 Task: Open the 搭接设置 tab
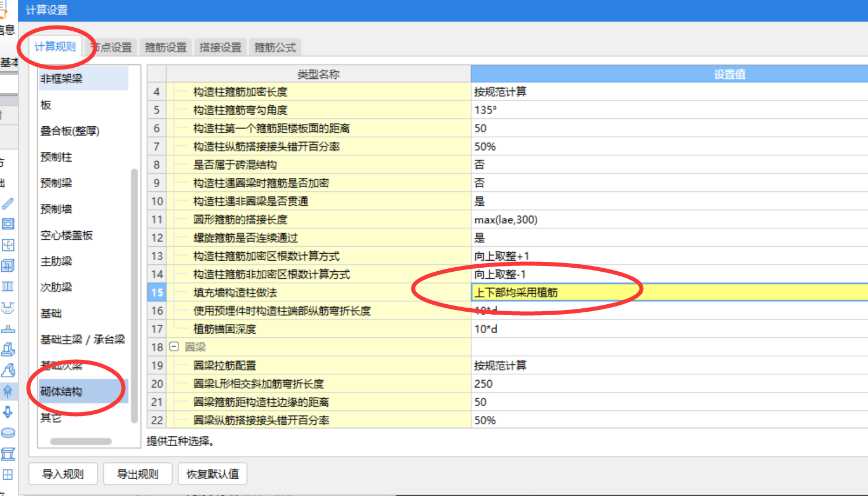(220, 48)
